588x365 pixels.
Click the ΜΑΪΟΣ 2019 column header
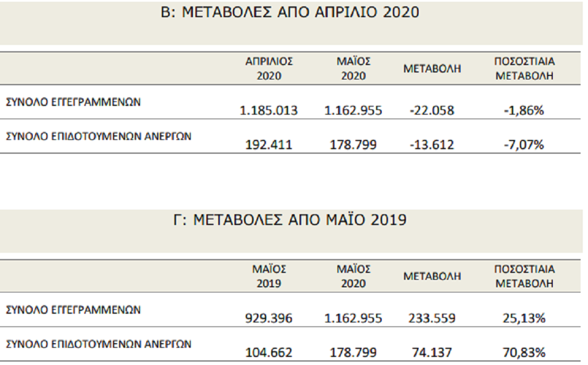[269, 276]
